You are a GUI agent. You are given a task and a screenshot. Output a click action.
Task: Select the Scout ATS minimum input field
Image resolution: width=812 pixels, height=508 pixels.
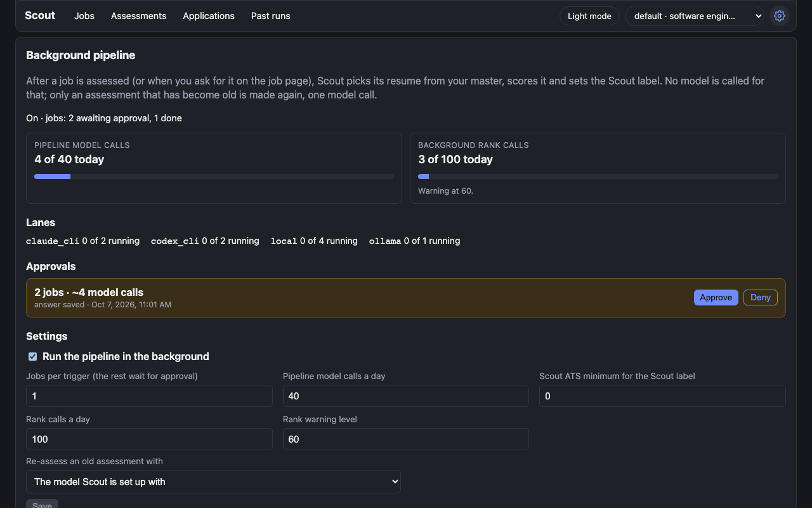point(662,396)
